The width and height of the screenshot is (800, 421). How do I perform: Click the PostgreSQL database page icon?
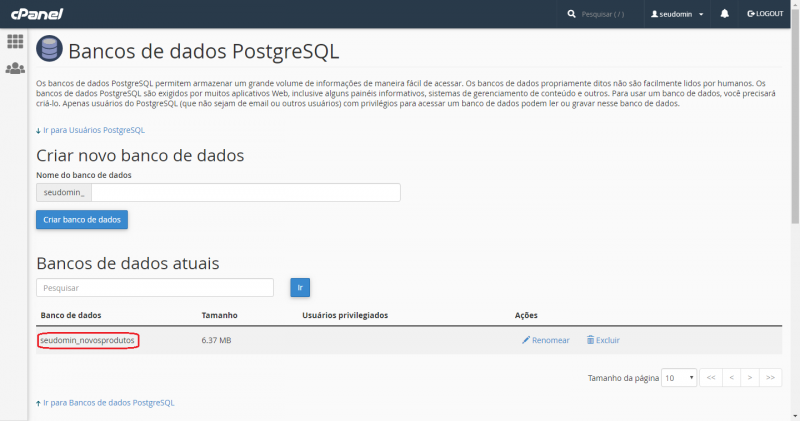[x=49, y=49]
